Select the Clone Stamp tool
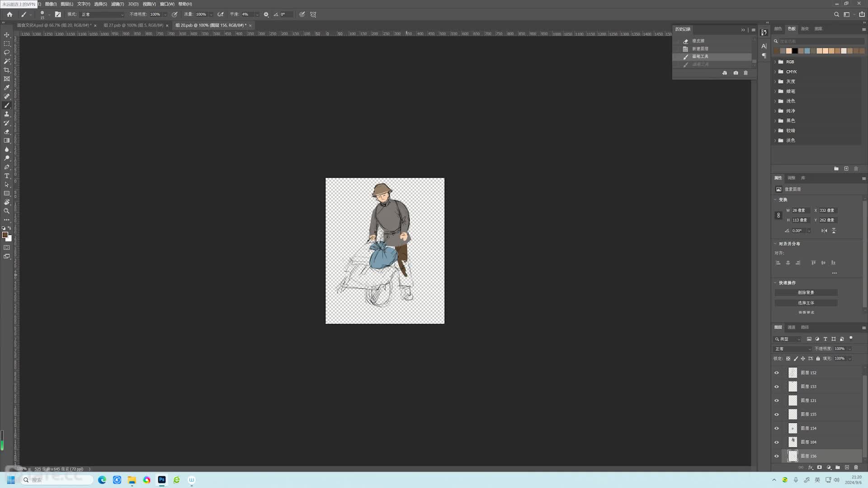Viewport: 868px width, 488px height. point(7,114)
